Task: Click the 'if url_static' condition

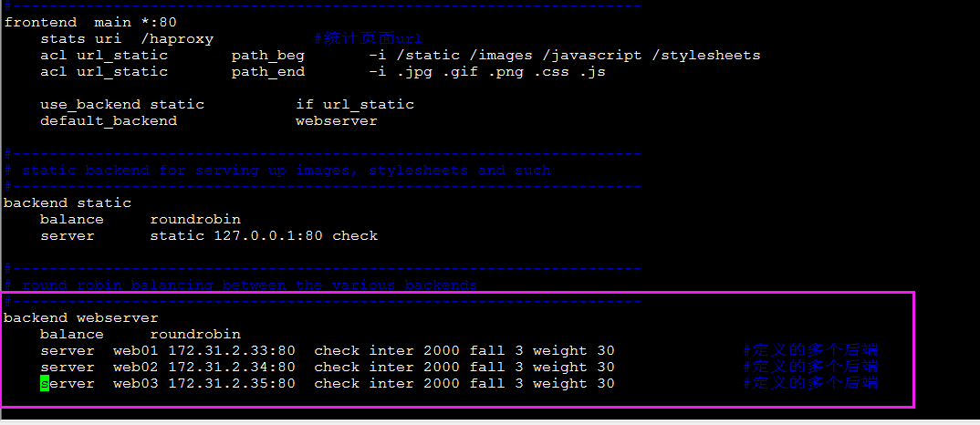Action: point(355,104)
